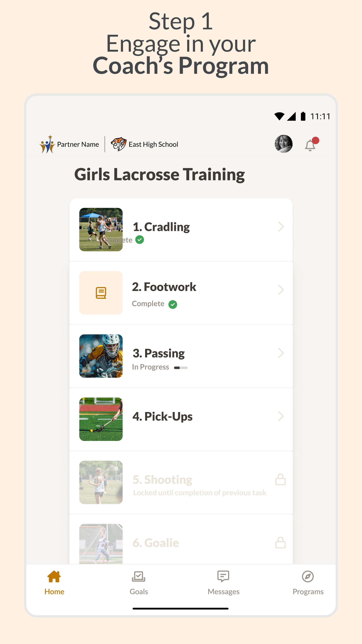Click the lock icon on 6. Goalie
This screenshot has height=644, width=362.
(280, 543)
